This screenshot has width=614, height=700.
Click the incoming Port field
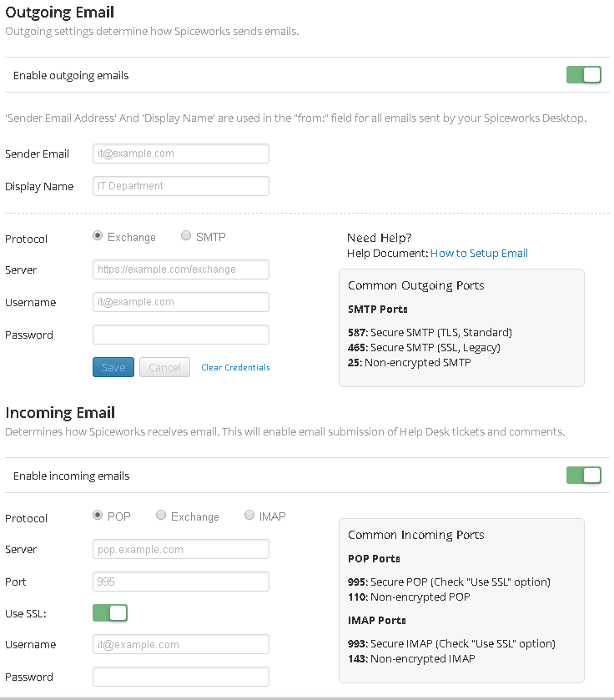[180, 582]
